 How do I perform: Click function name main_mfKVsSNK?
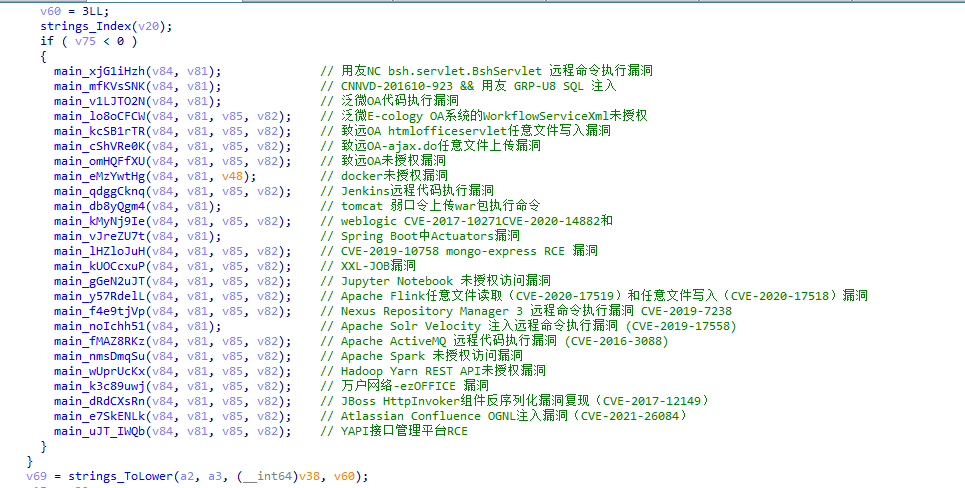(x=100, y=86)
